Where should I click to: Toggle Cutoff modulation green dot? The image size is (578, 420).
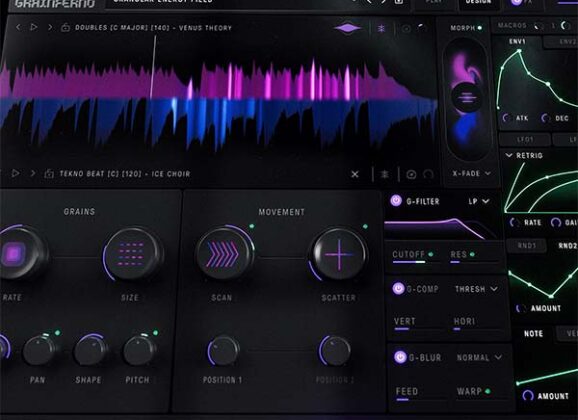coord(431,254)
